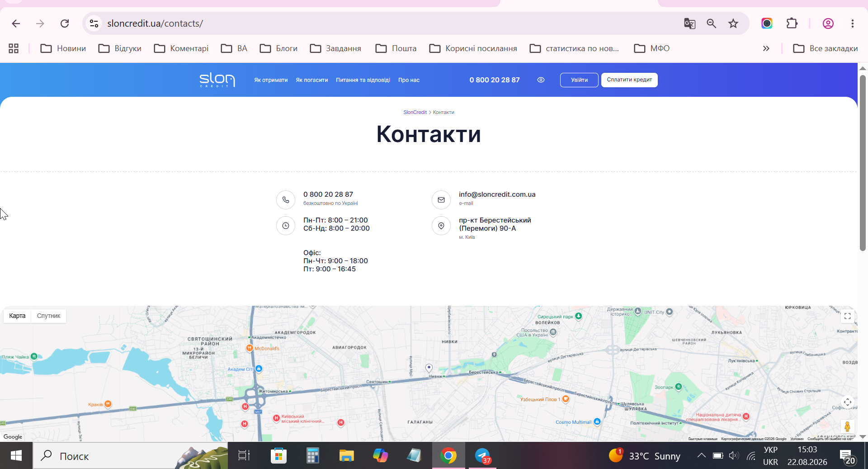
Task: Open Все закладки folder
Action: pos(826,48)
